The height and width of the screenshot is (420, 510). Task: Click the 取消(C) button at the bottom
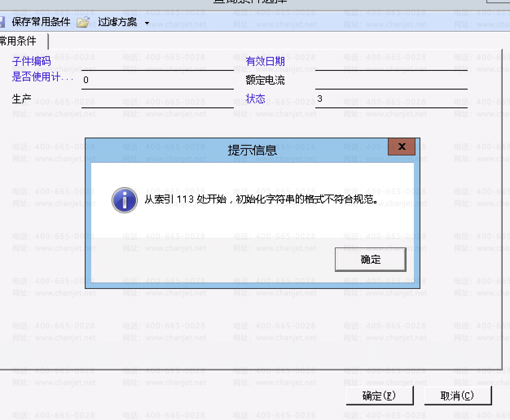point(457,396)
